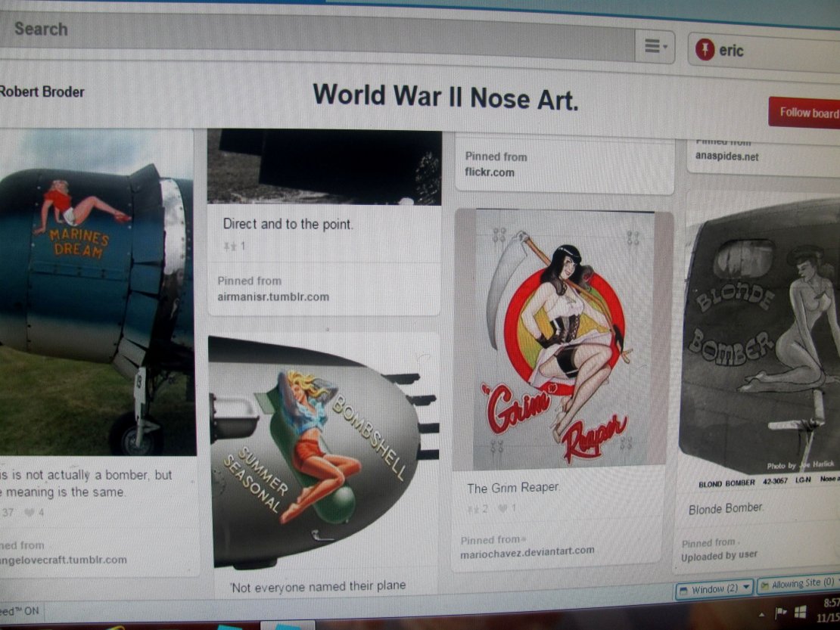Click the caption 'Blonde Bomber.'
The width and height of the screenshot is (840, 630).
pos(726,508)
